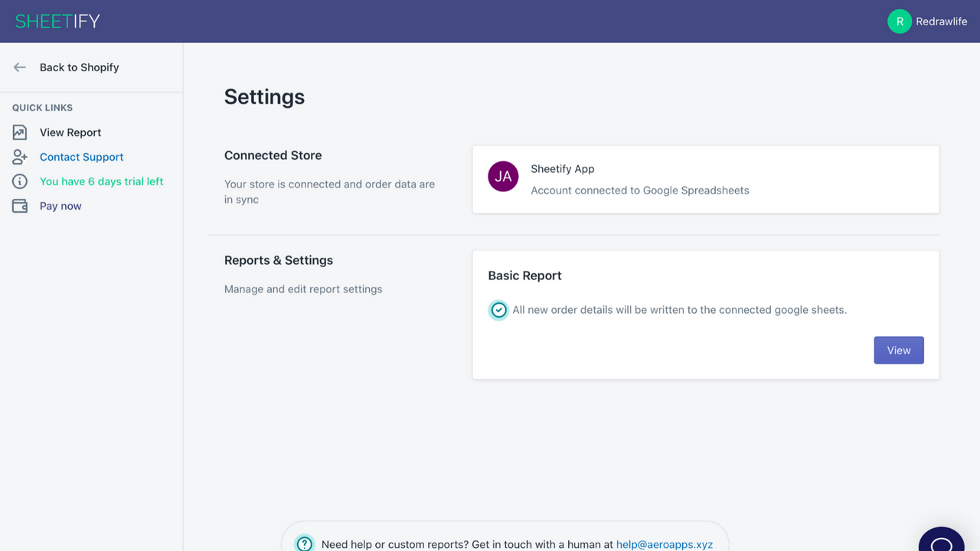Select Pay now from Quick Links
Image resolution: width=980 pixels, height=551 pixels.
pos(60,205)
